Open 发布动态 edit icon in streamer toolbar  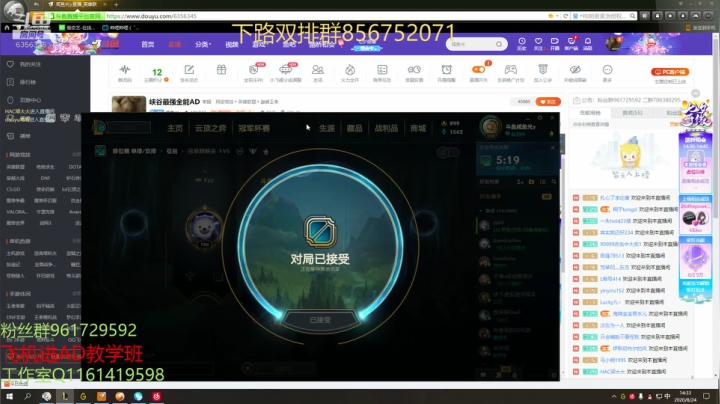click(189, 72)
